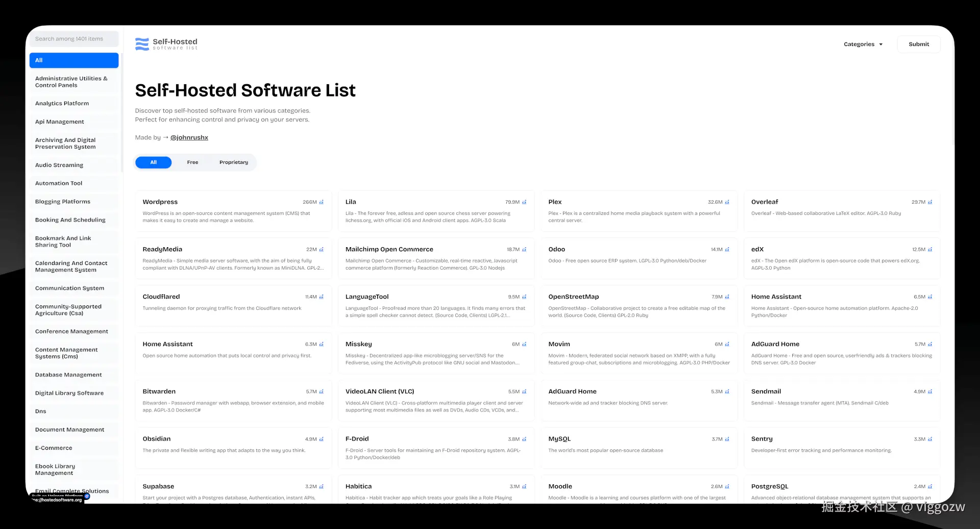This screenshot has width=980, height=529.
Task: Select the Free pricing filter
Action: 192,162
